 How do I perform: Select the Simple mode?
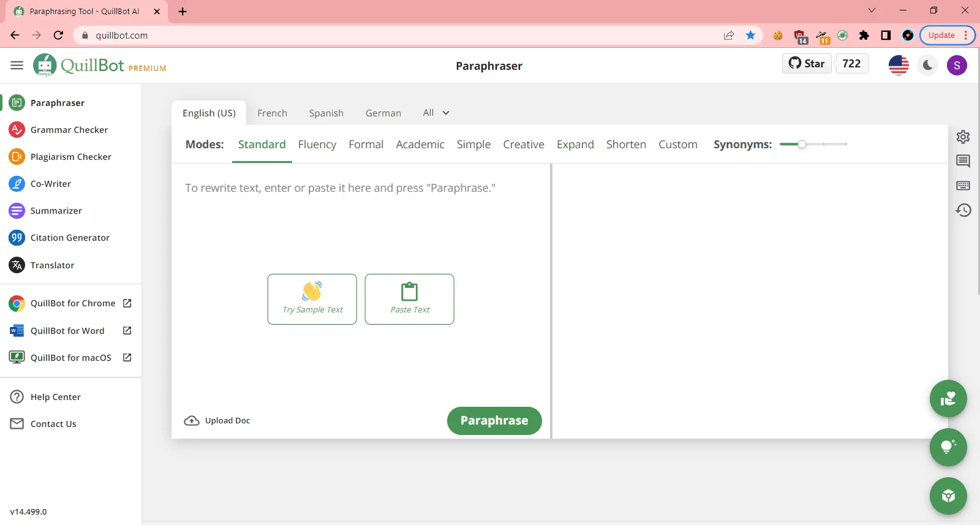click(x=473, y=145)
